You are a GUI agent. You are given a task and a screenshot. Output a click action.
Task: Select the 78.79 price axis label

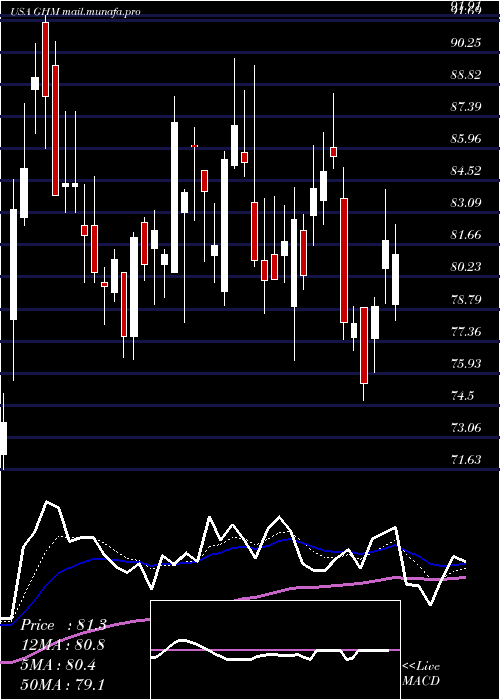[x=466, y=300]
